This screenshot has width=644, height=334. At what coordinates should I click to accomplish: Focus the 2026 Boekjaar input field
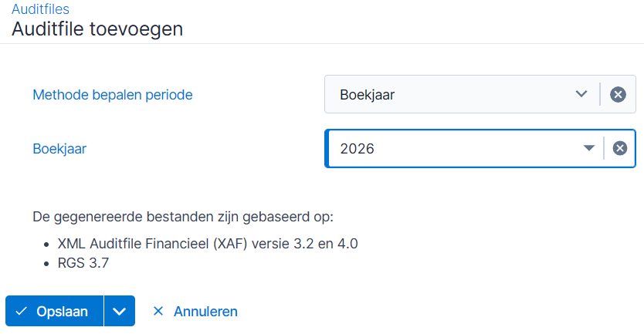(x=456, y=149)
